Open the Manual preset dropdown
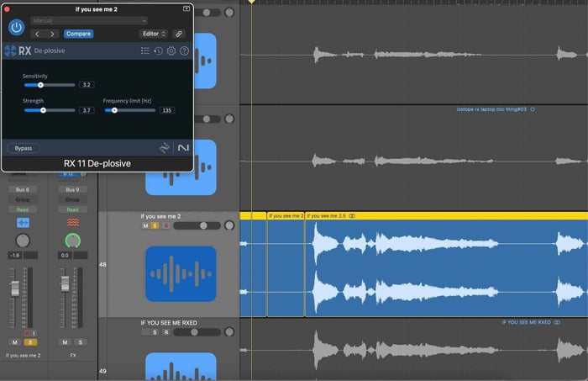Viewport: 588px width, 381px height. click(89, 21)
